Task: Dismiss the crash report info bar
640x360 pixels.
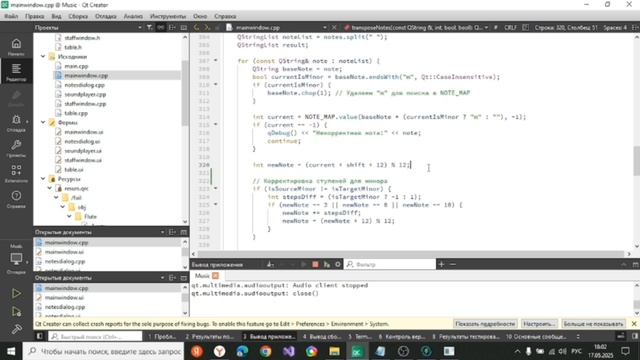Action: tap(634, 324)
